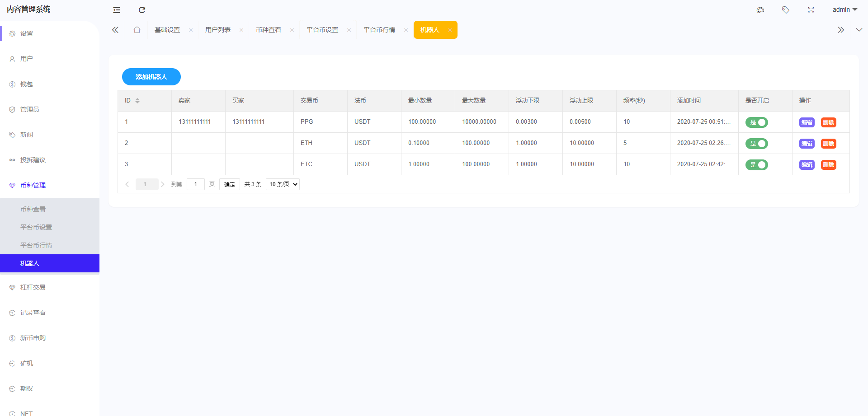The image size is (868, 416).
Task: Collapse sidebar with the menu fold icon
Action: [117, 10]
